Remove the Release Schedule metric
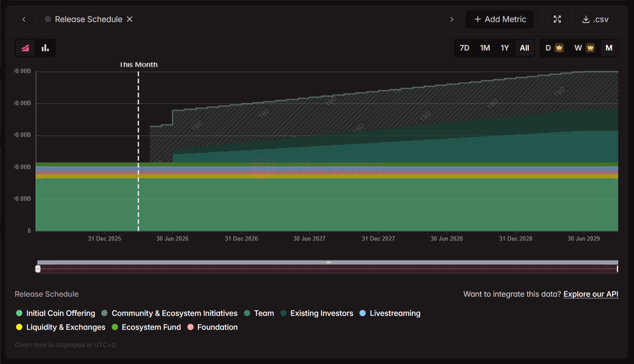The height and width of the screenshot is (364, 634). 130,19
